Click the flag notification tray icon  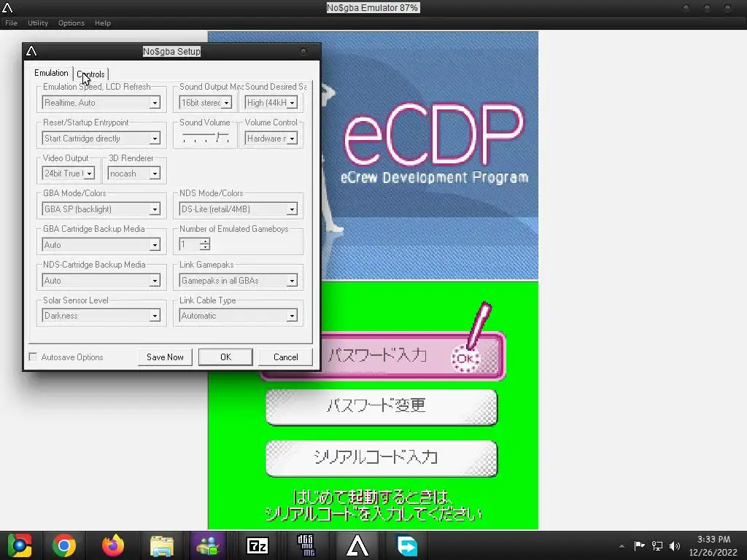coord(639,545)
